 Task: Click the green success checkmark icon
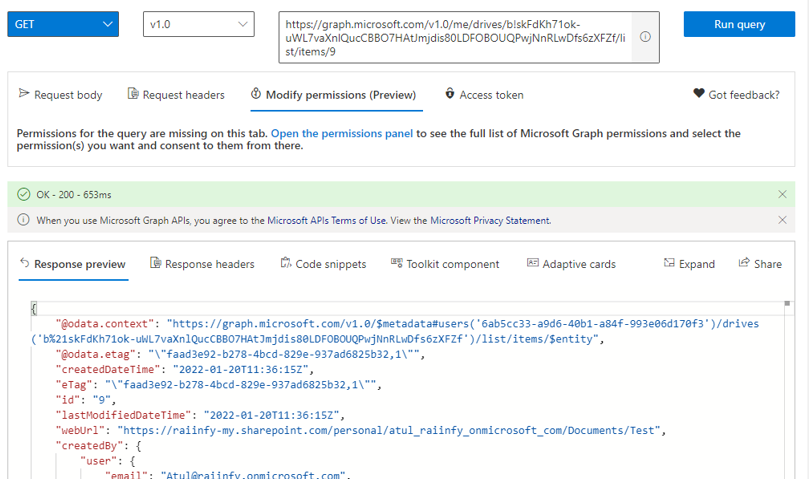click(24, 195)
